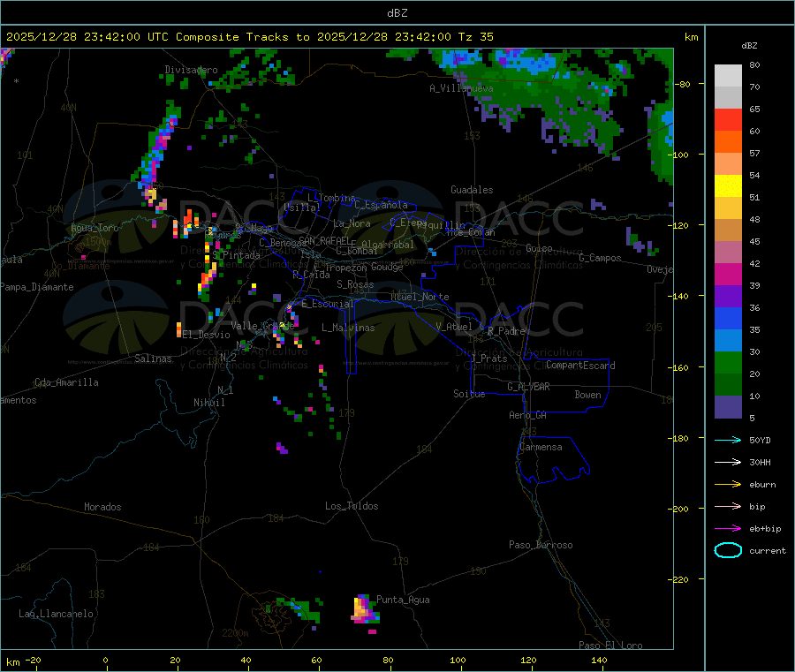Click the magenta 42 dBZ legend swatch
The height and width of the screenshot is (672, 795).
coord(728,274)
